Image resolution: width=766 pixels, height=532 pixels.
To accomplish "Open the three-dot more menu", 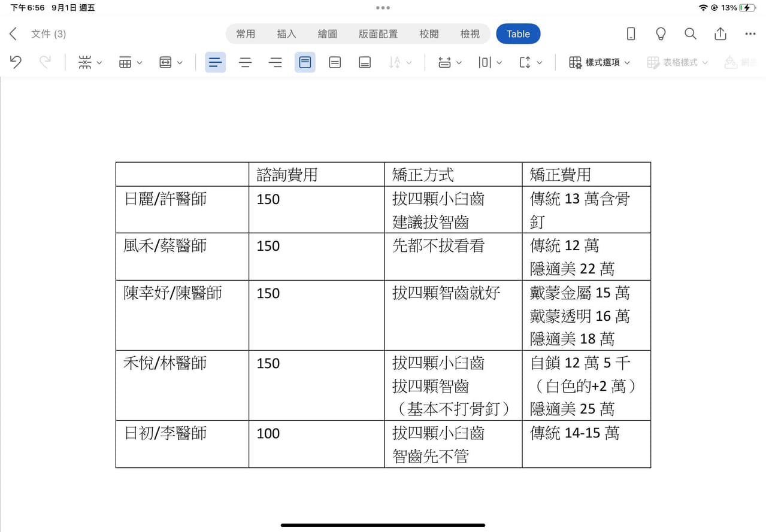I will pyautogui.click(x=750, y=34).
